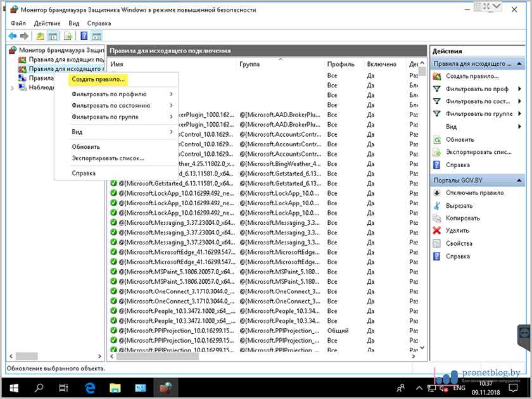Collapse the Порталы GOV.BY actions section
This screenshot has height=399, width=532.
pyautogui.click(x=519, y=180)
